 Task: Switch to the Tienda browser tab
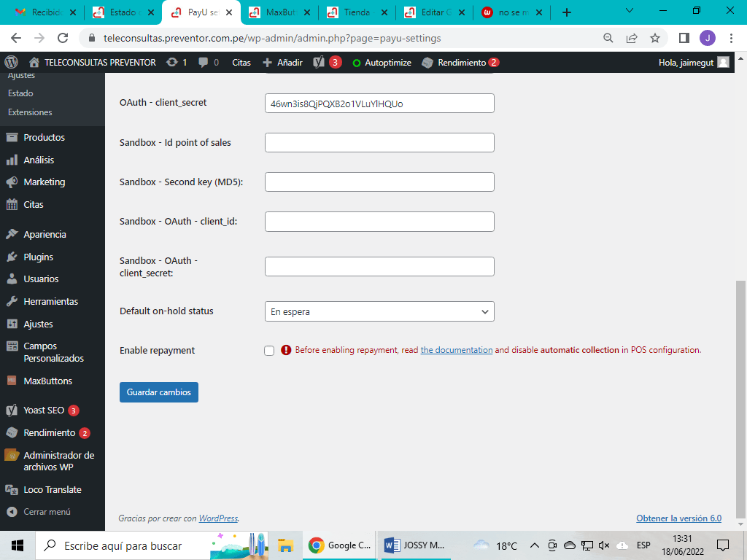coord(357,12)
